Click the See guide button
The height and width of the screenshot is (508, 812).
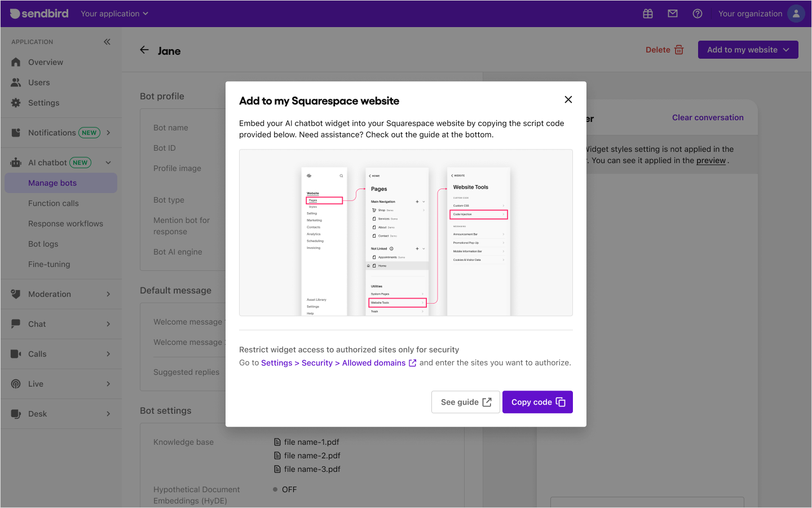(466, 402)
